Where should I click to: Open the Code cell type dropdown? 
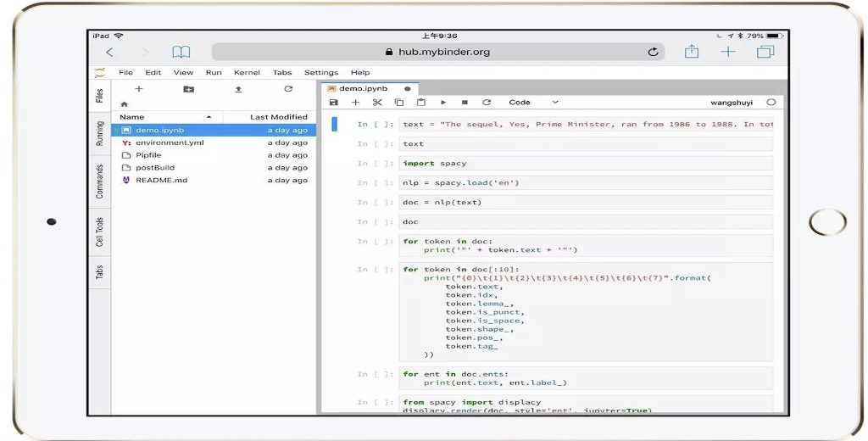coord(533,103)
